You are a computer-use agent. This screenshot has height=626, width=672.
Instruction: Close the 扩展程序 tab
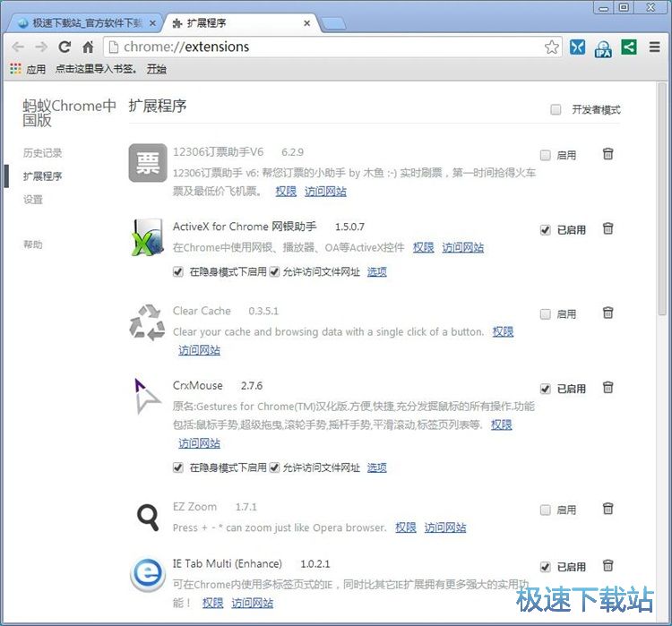[x=306, y=23]
